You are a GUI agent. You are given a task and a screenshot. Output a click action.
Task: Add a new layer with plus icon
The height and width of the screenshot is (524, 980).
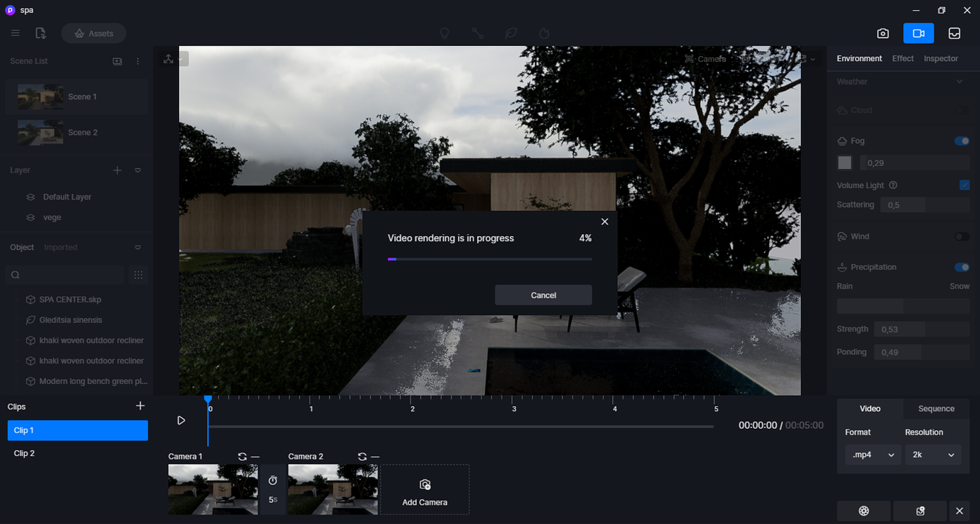118,170
